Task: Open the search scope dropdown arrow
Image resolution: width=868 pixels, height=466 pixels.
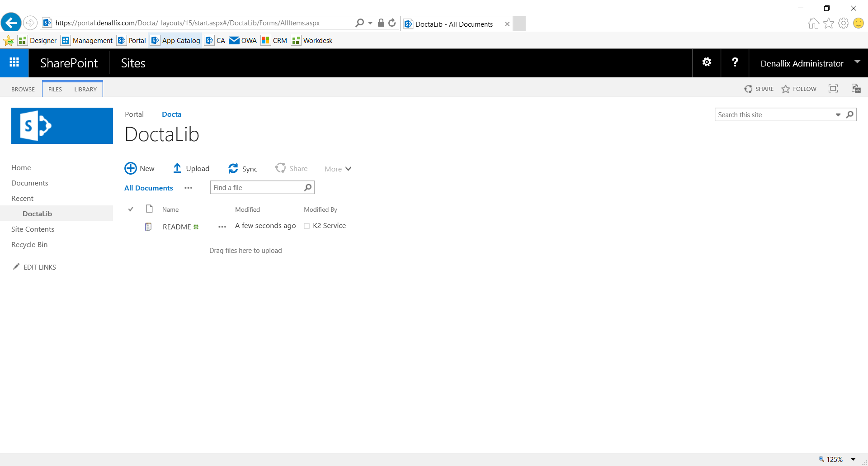Action: click(x=838, y=114)
